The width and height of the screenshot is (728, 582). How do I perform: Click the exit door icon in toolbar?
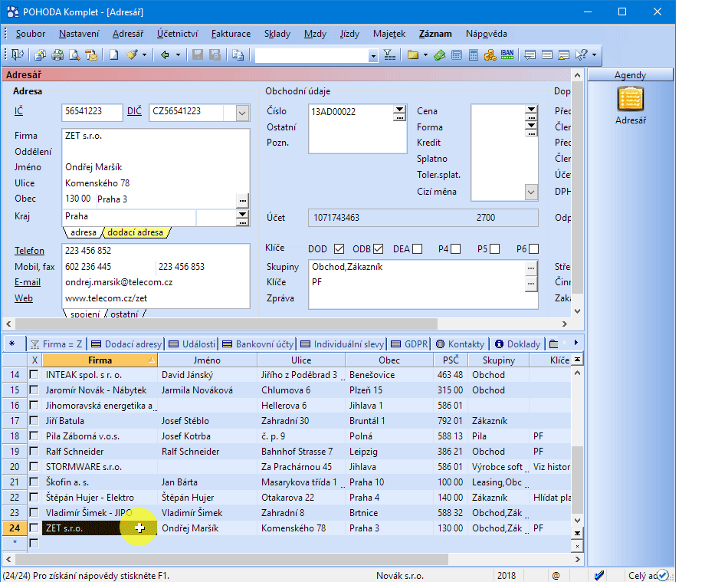(x=18, y=54)
